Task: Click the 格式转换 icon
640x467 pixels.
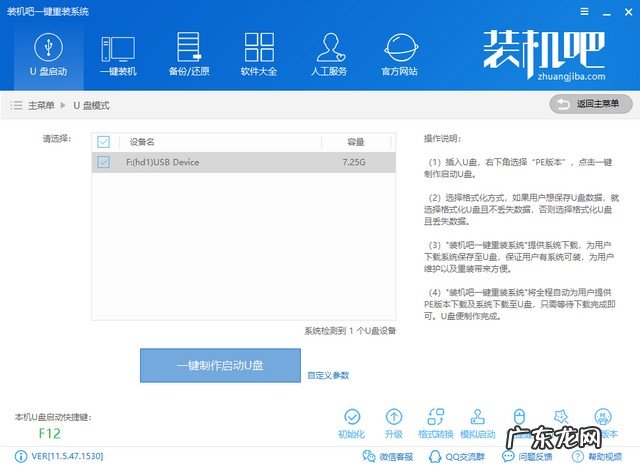Action: click(436, 417)
